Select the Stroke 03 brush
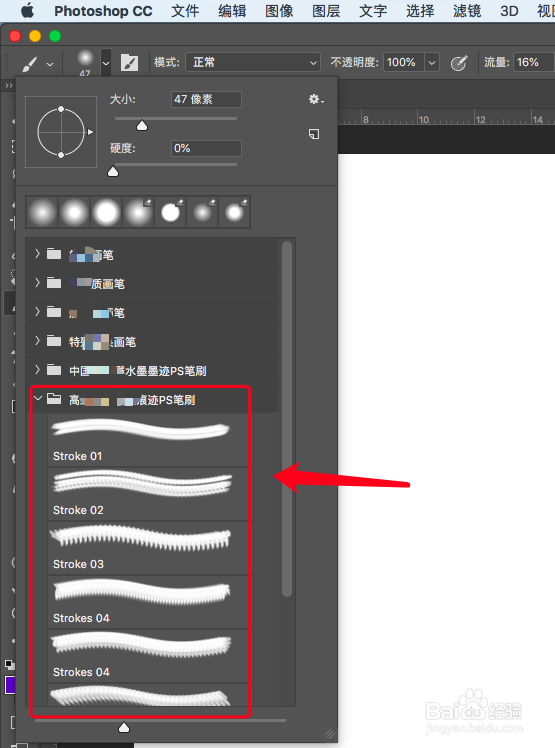This screenshot has width=555, height=748. [x=148, y=548]
